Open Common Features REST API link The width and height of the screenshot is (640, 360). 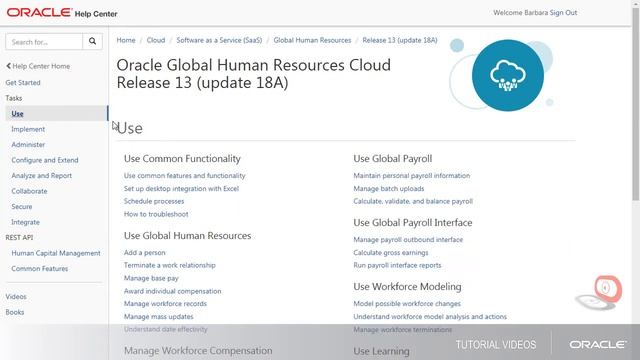[x=40, y=269]
